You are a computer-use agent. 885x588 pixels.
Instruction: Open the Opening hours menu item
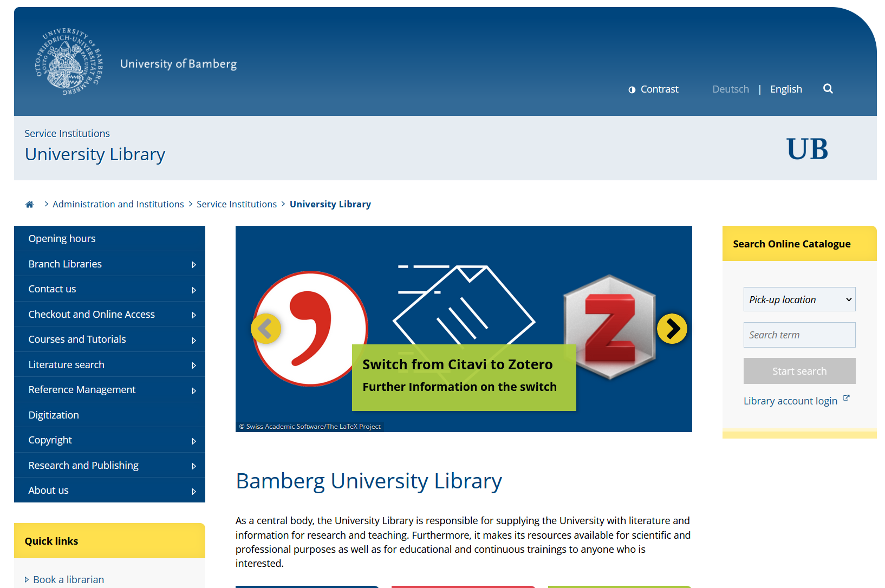click(x=109, y=238)
